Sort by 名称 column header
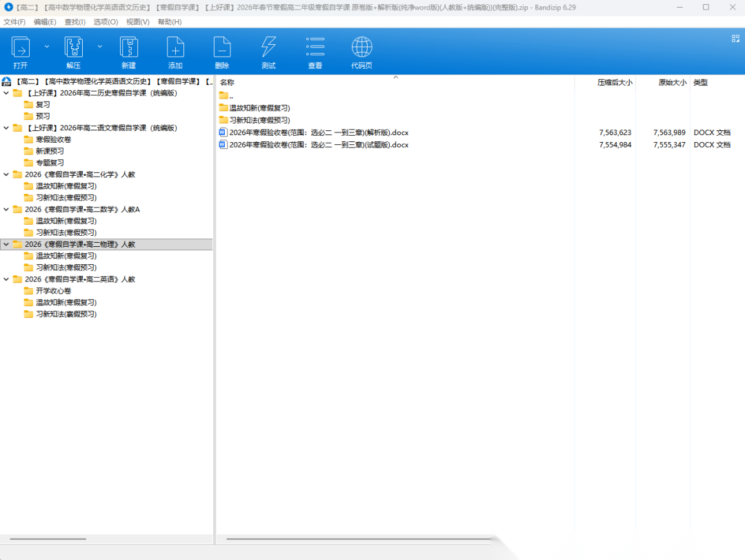 point(228,83)
